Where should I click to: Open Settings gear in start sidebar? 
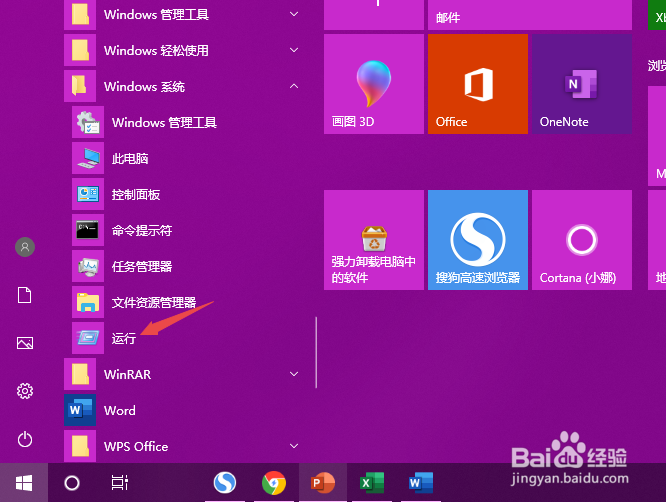[x=25, y=391]
